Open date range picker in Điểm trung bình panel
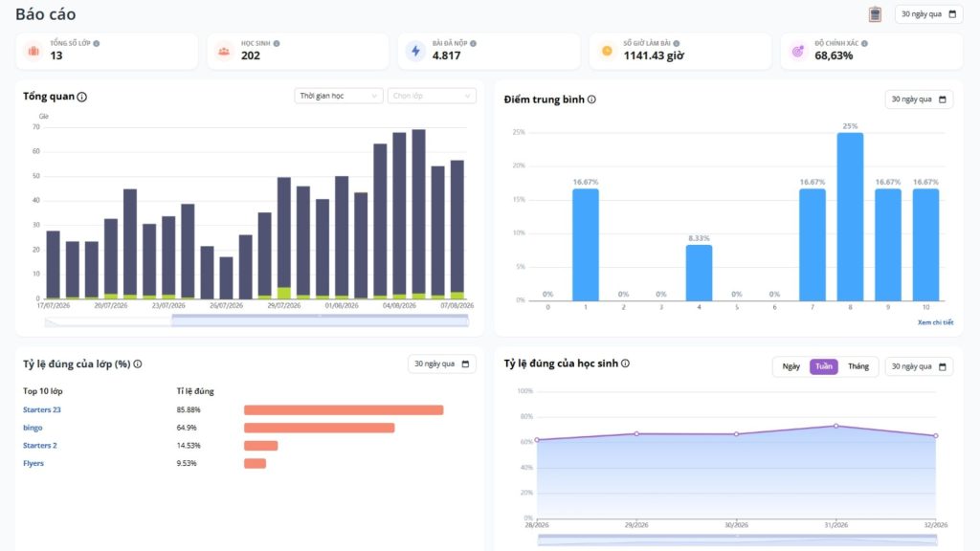This screenshot has height=551, width=980. click(919, 99)
